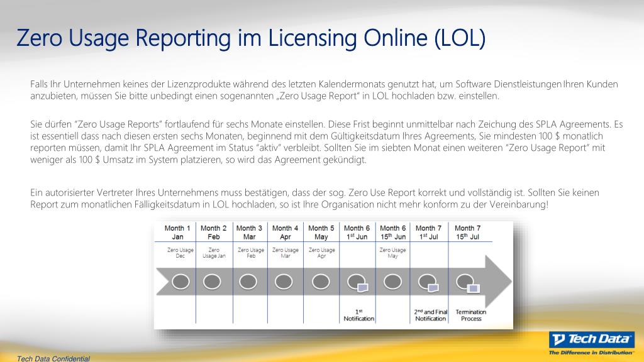The width and height of the screenshot is (644, 362).
Task: Select the Month 5 May timeline circle
Action: pos(321,282)
